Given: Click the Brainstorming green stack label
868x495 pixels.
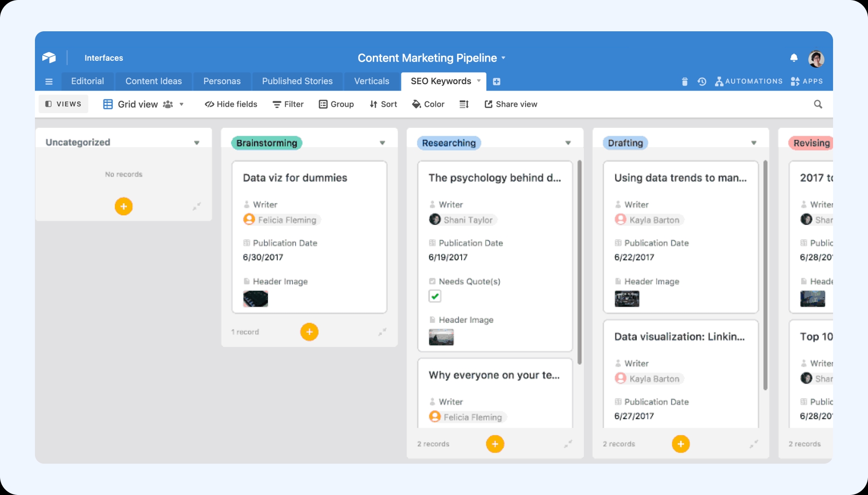Looking at the screenshot, I should coord(267,143).
